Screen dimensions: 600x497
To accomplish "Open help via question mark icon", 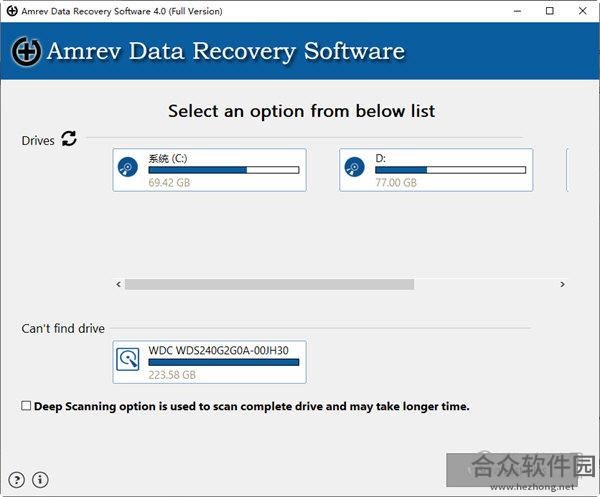I will coord(16,480).
